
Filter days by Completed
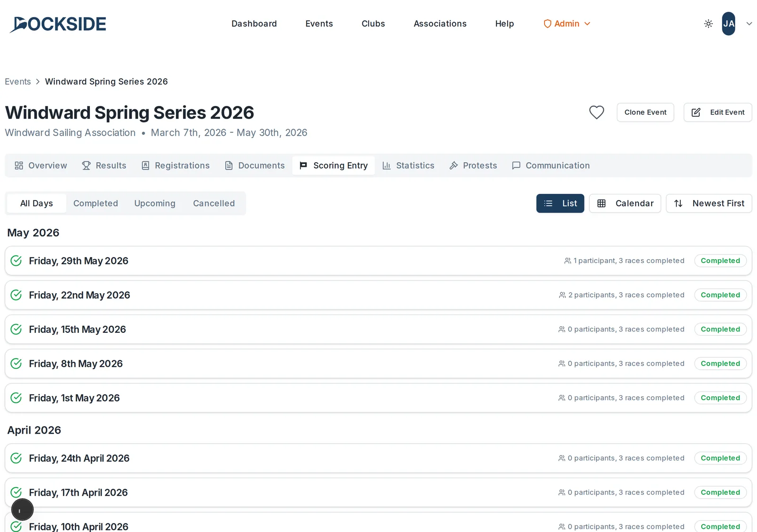[96, 203]
